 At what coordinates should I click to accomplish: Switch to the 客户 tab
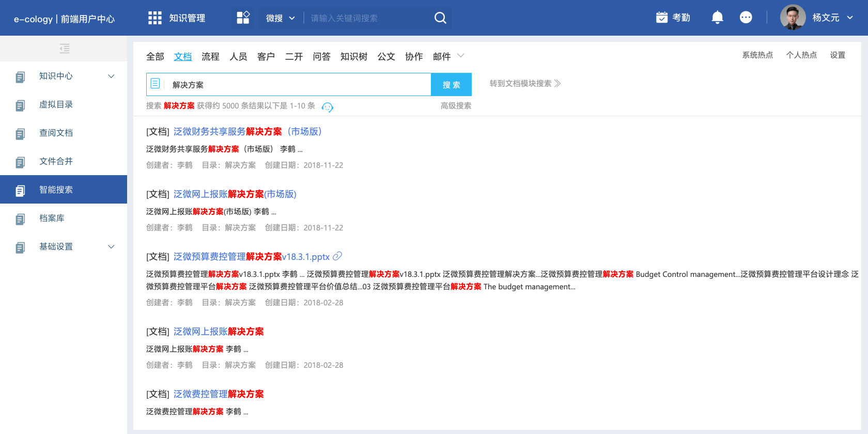[266, 56]
